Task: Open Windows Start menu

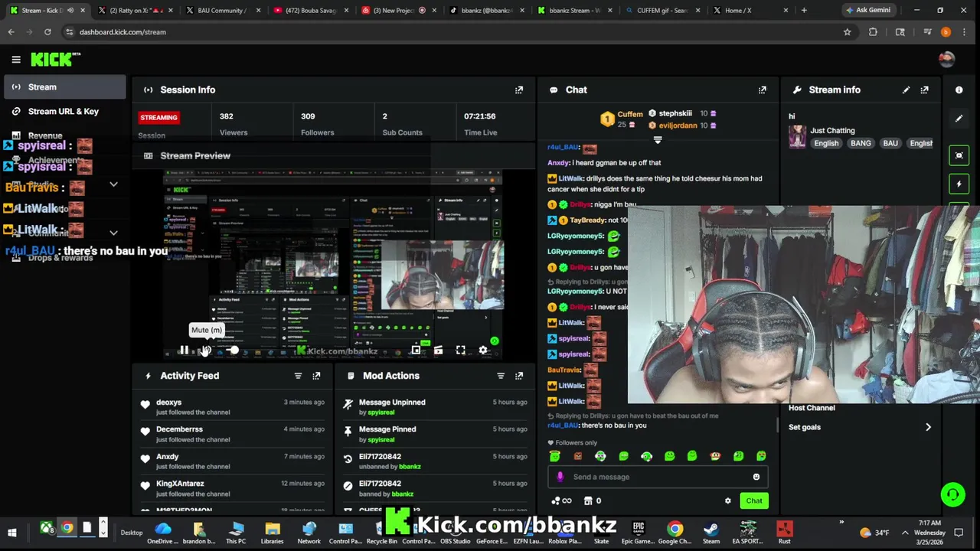Action: 12,532
